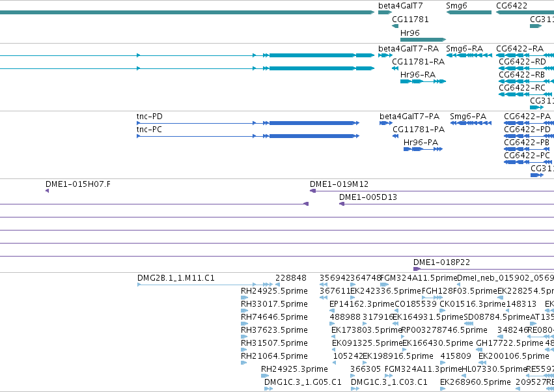Image resolution: width=554 pixels, height=392 pixels.
Task: Click the 366305 feature label
Action: point(365,369)
